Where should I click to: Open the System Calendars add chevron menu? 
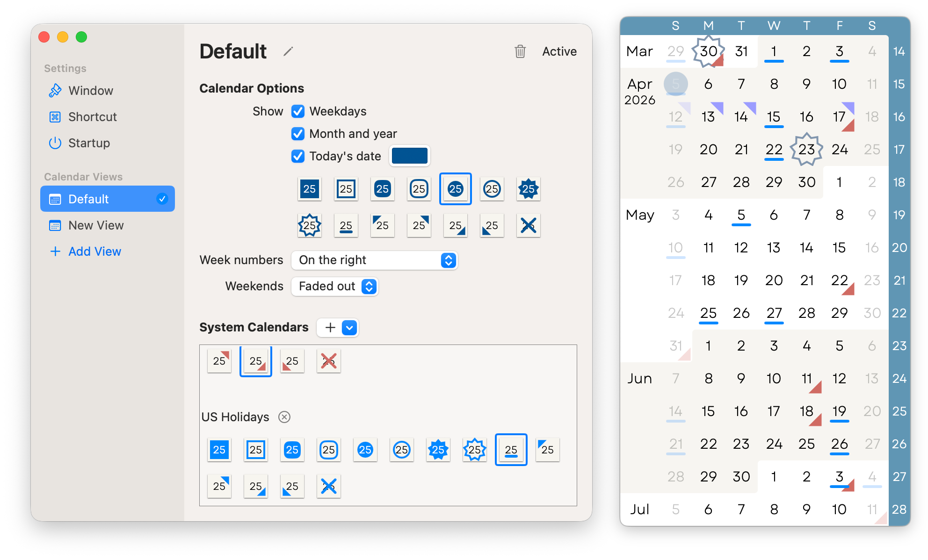348,327
